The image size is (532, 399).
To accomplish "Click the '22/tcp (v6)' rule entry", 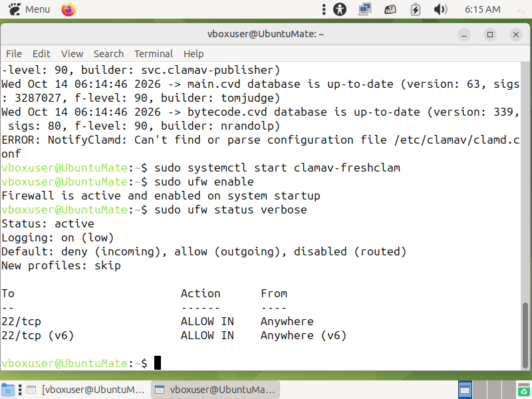I will (x=38, y=335).
